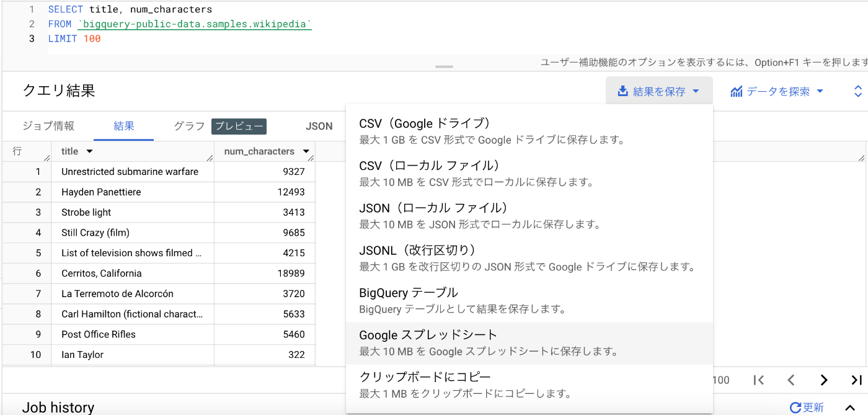Switch to the ジョブ情報 tab
The height and width of the screenshot is (415, 868).
point(48,126)
